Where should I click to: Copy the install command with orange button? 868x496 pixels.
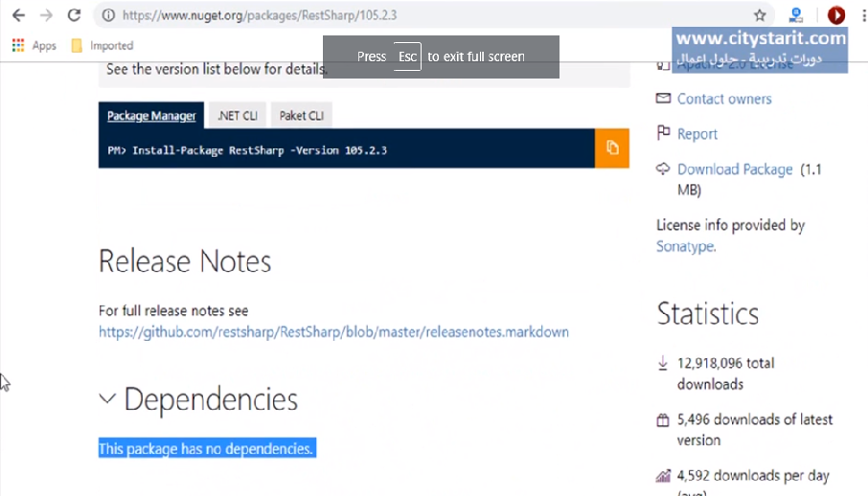click(611, 148)
